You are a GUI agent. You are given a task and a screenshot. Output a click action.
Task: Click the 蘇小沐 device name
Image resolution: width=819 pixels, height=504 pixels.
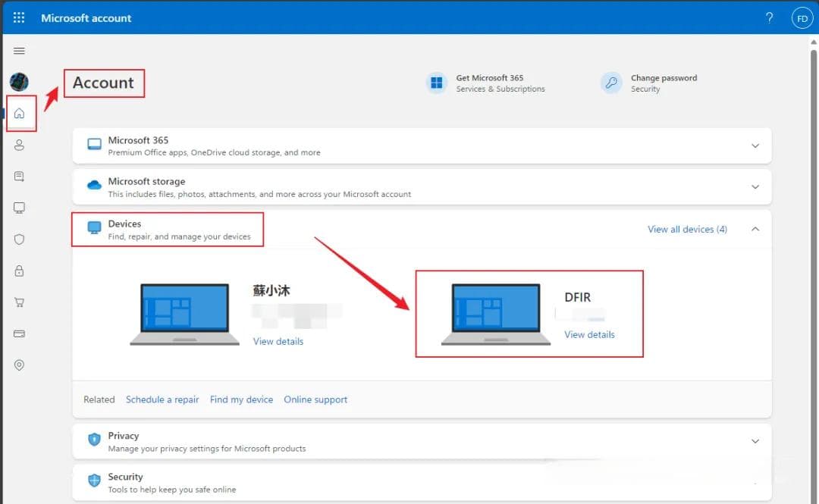click(x=271, y=290)
